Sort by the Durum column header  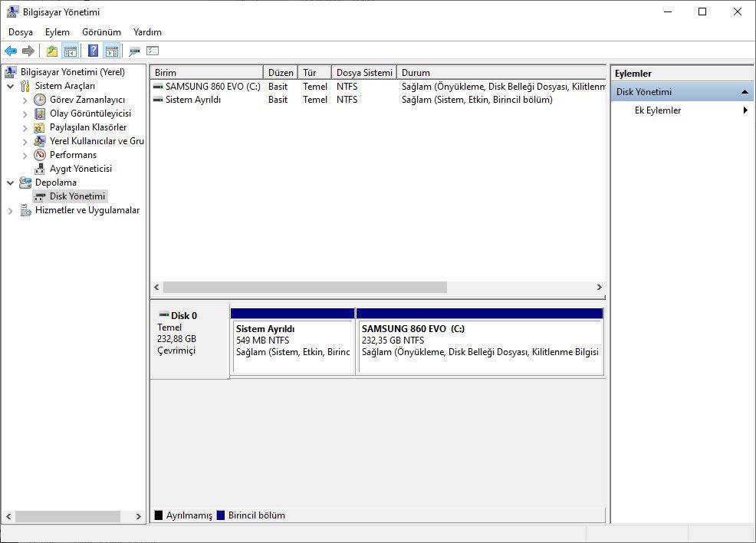501,72
